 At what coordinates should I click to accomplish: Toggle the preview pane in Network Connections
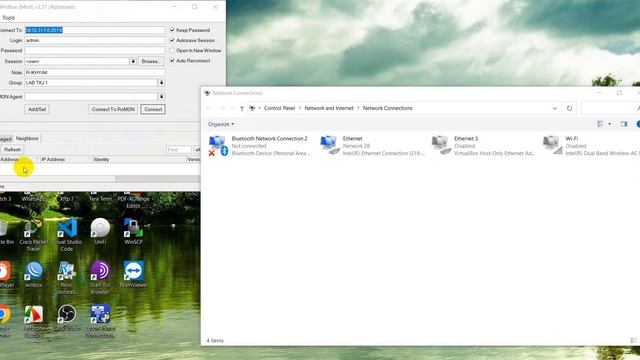624,124
